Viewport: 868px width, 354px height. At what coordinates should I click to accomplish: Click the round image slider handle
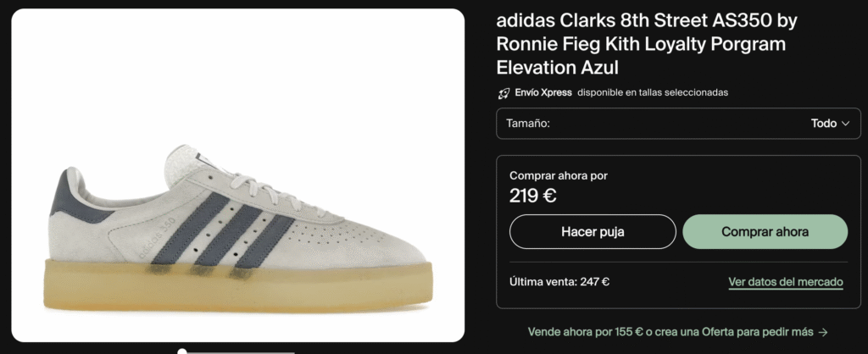(x=182, y=351)
